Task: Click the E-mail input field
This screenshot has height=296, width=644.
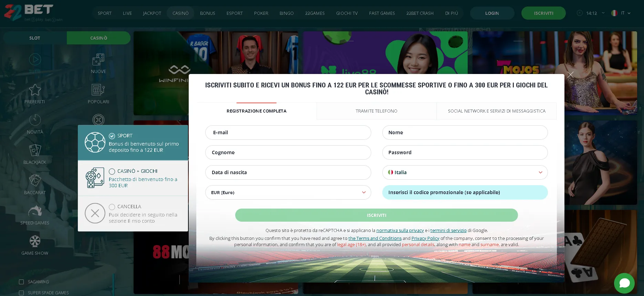Action: coord(288,133)
